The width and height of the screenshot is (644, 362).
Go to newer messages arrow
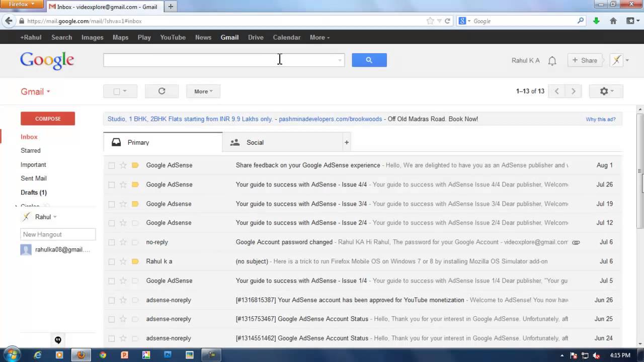(x=556, y=91)
